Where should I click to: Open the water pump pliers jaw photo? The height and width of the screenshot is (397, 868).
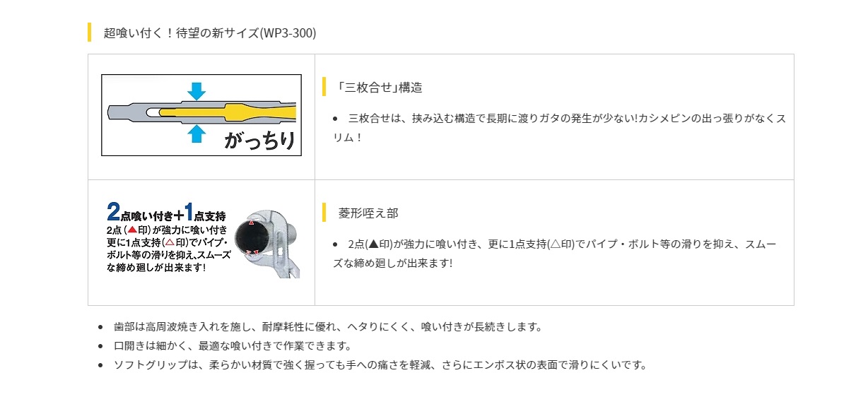tap(269, 244)
